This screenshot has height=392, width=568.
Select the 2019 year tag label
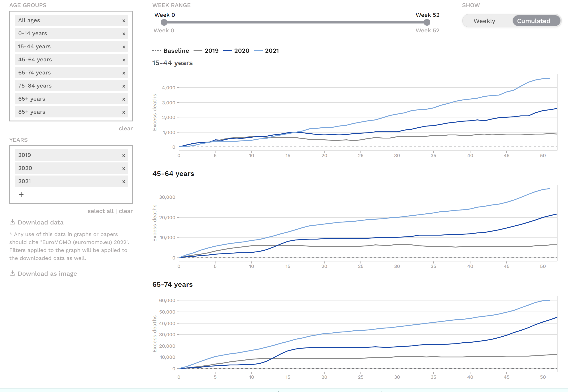(x=25, y=155)
